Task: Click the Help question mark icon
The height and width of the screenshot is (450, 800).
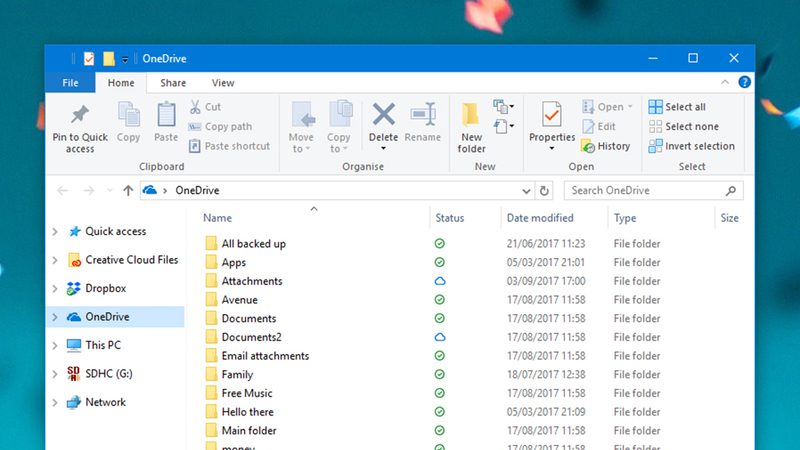Action: coord(744,82)
